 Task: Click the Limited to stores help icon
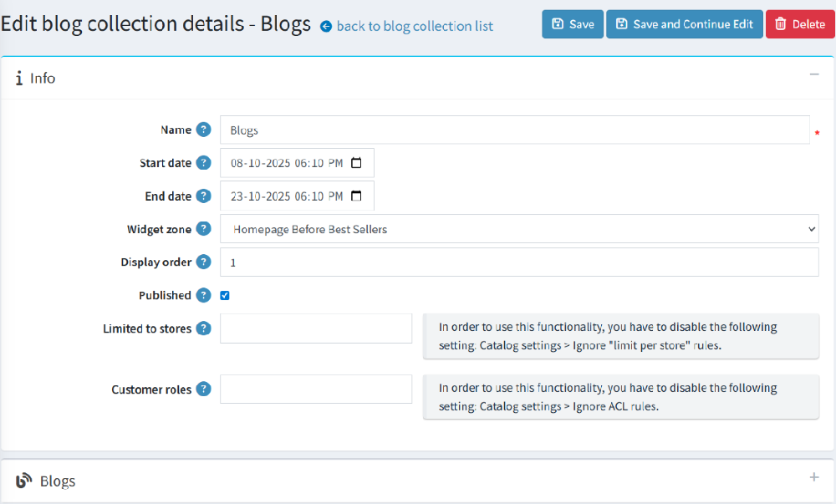(203, 328)
